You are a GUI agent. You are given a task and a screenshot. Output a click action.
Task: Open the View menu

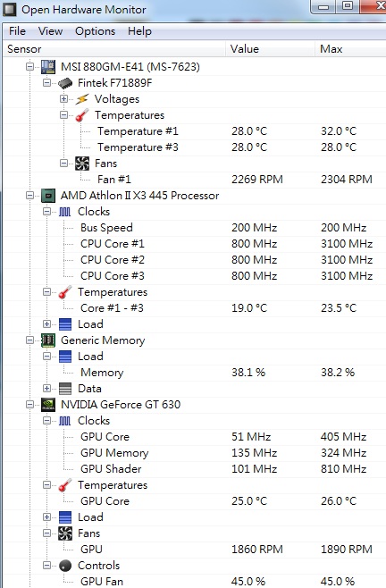point(50,31)
